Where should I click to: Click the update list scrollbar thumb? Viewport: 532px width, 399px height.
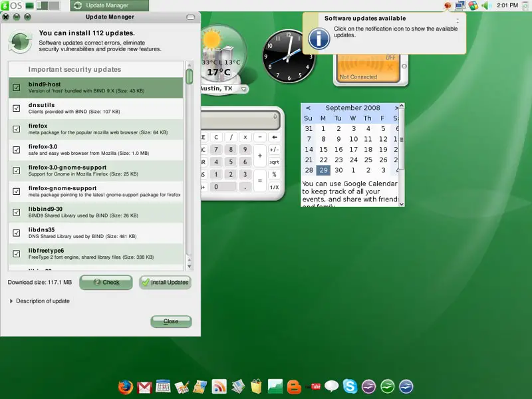(x=190, y=76)
